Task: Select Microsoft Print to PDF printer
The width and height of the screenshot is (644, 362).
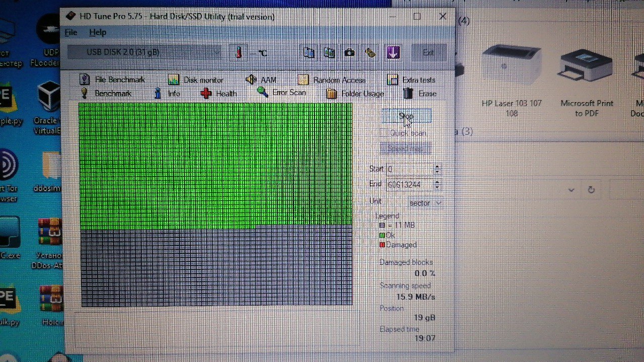Action: click(587, 83)
